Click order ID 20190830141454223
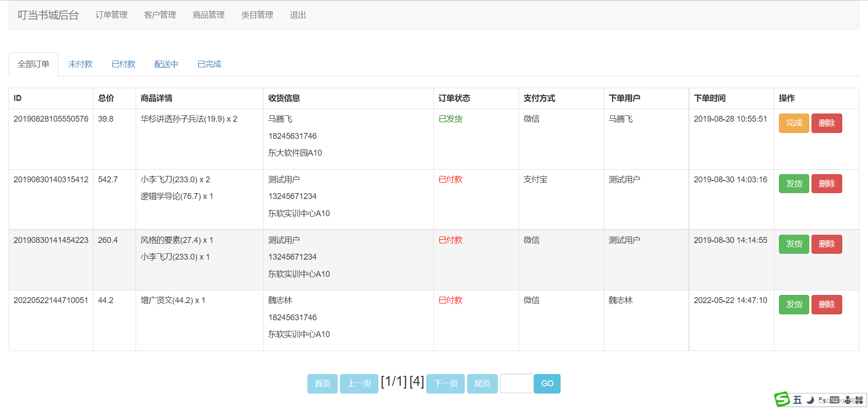 (51, 240)
